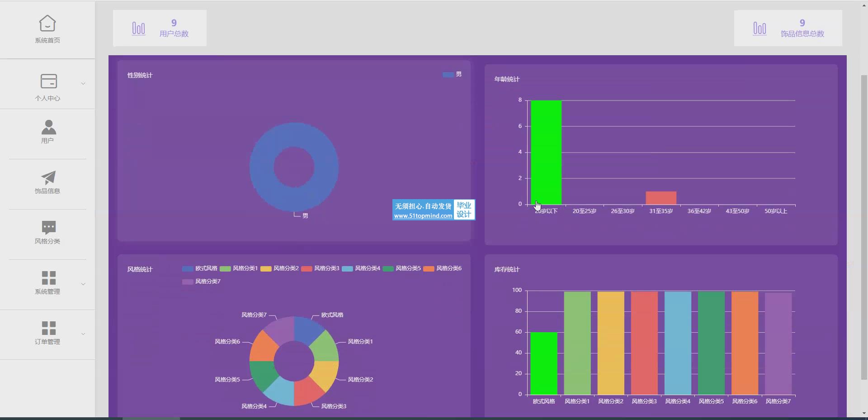This screenshot has width=868, height=420.
Task: Expand the 系统管理 submenu chevron
Action: pyautogui.click(x=83, y=284)
